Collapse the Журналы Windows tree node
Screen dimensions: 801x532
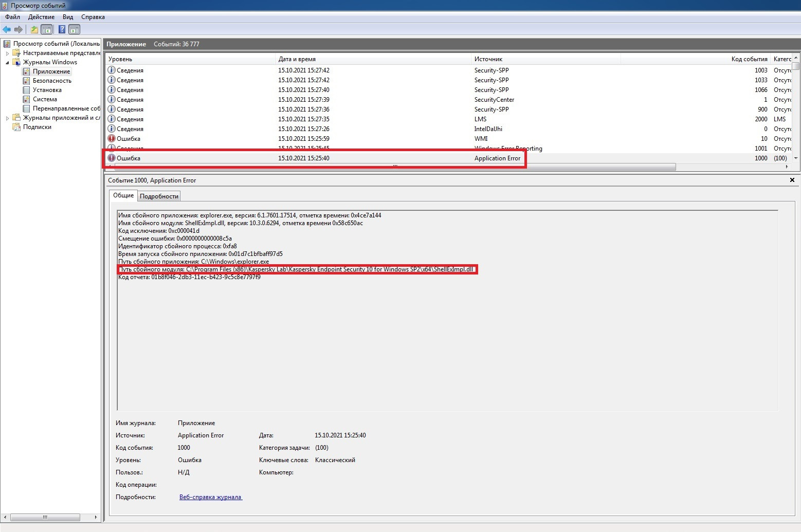point(7,62)
